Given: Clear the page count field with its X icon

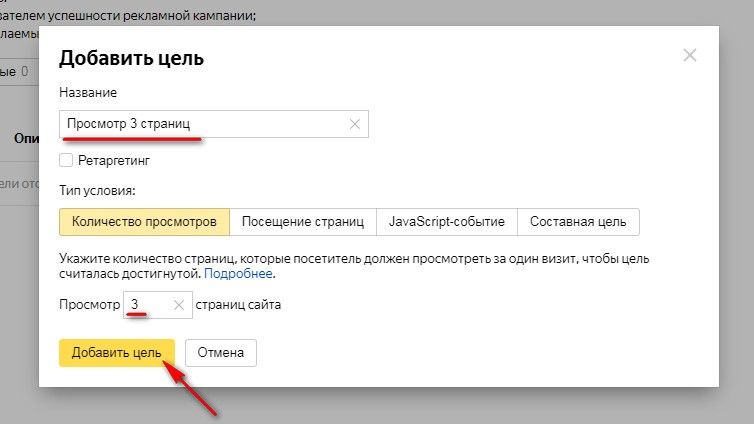Looking at the screenshot, I should pyautogui.click(x=179, y=305).
